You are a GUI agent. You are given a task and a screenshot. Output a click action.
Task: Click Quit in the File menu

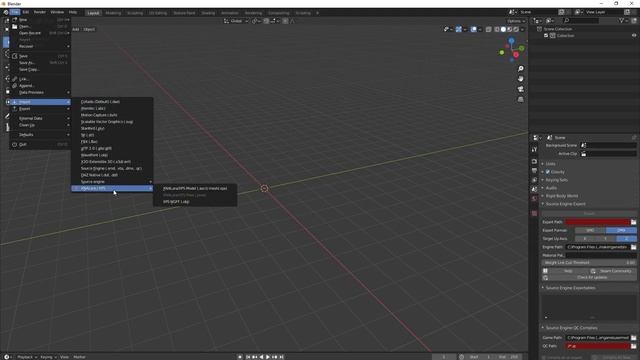tap(40, 144)
